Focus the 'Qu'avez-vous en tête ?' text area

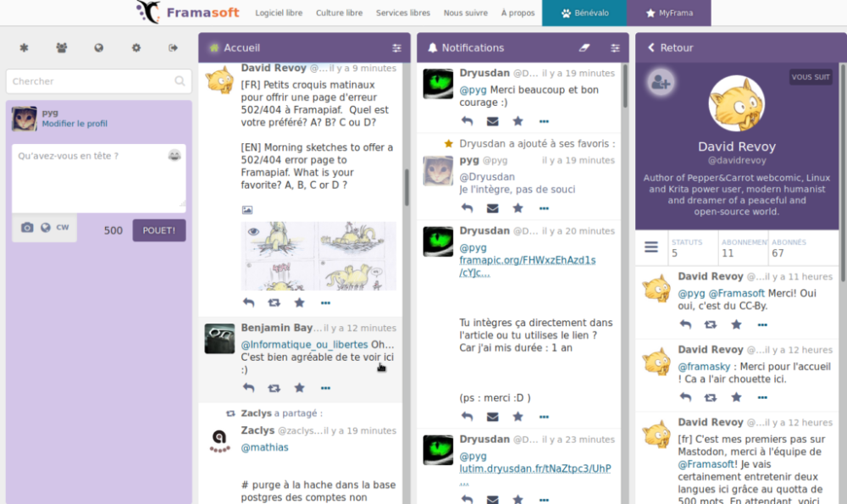[98, 178]
